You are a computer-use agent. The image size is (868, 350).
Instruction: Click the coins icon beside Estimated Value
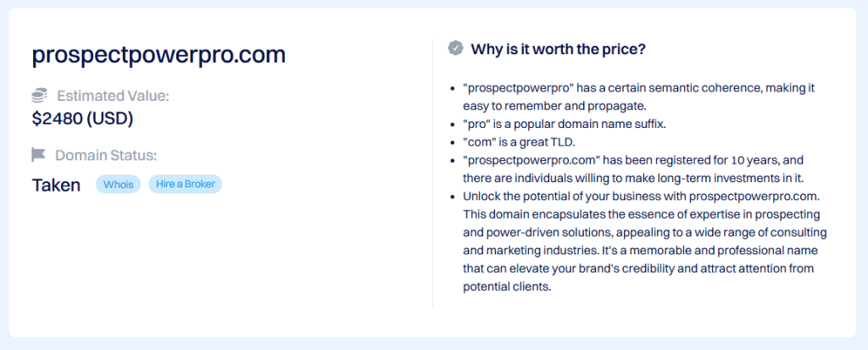click(x=39, y=96)
